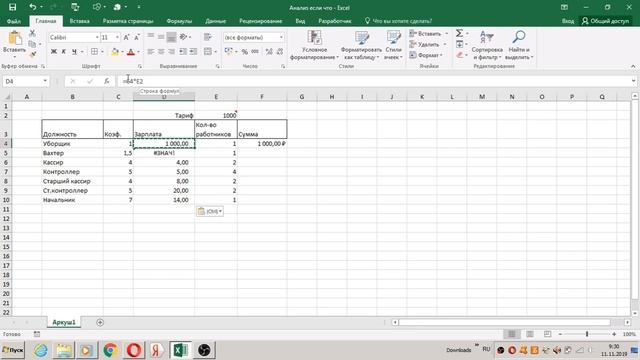The image size is (640, 360).
Task: Toggle middle vertical alignment
Action: (x=161, y=37)
